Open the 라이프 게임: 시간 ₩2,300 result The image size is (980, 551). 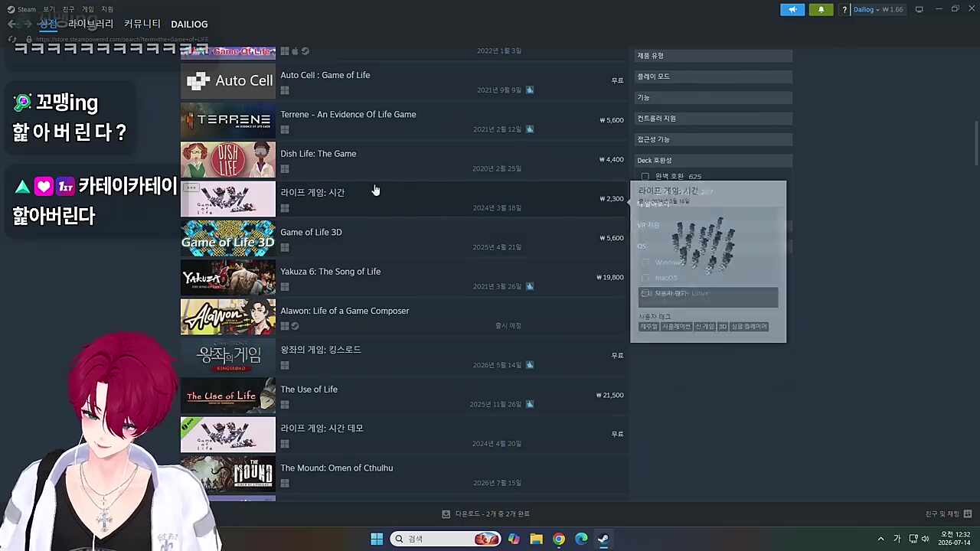(x=404, y=199)
